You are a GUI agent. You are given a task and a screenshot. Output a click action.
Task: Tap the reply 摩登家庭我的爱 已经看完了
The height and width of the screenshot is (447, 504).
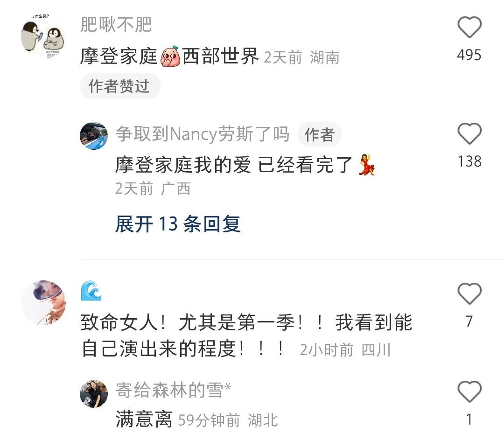[245, 165]
